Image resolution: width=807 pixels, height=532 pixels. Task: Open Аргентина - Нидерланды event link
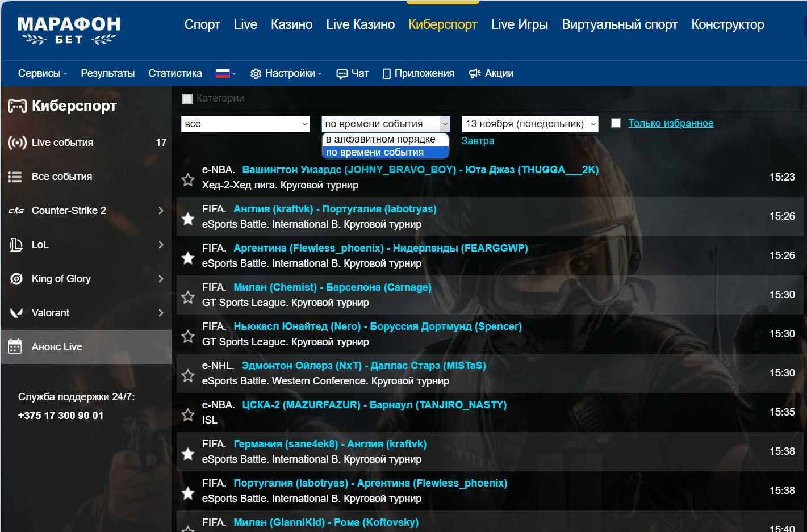[x=380, y=248]
